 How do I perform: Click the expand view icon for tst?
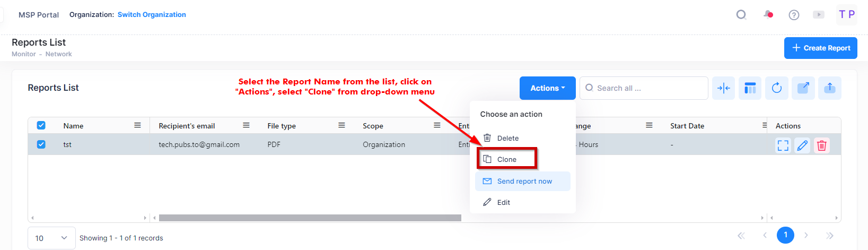(x=783, y=145)
